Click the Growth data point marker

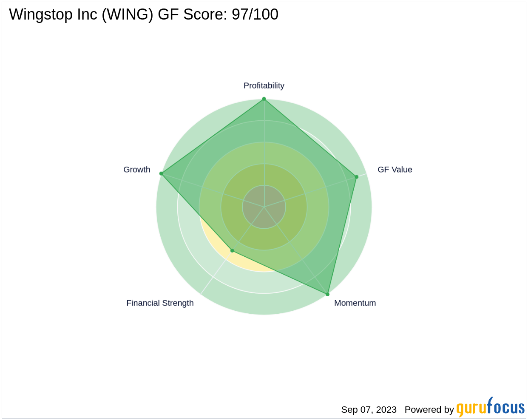pos(161,173)
